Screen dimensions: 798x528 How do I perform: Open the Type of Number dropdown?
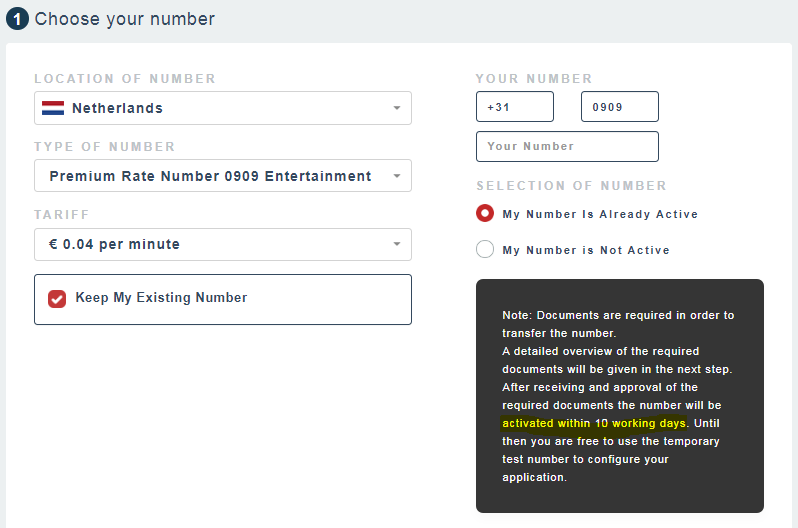tap(222, 176)
